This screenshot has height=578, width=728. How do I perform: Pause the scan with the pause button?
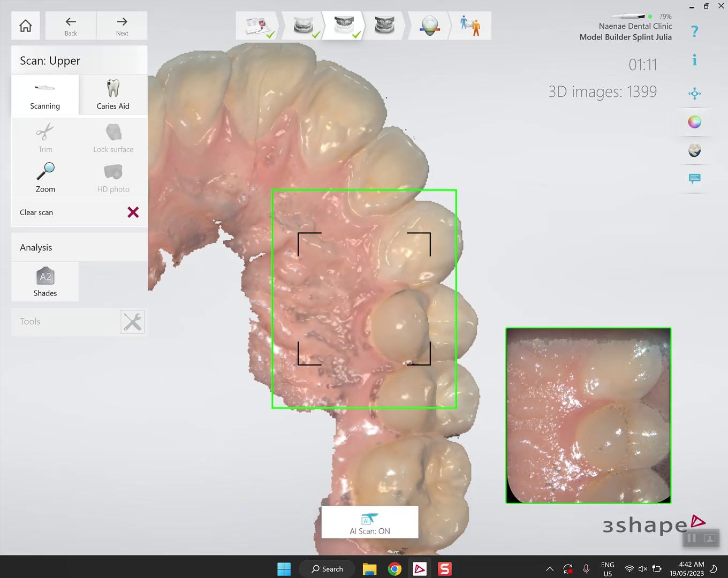pyautogui.click(x=691, y=538)
